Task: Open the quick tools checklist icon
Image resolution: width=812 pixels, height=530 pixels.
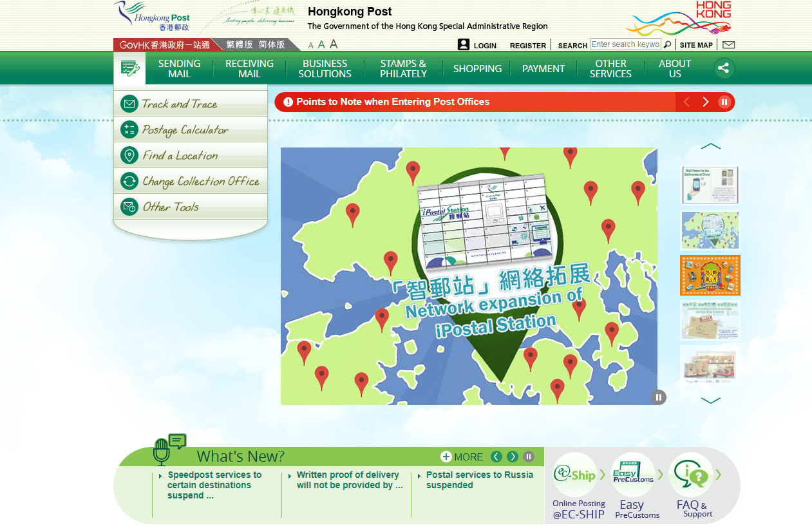Action: click(x=129, y=68)
